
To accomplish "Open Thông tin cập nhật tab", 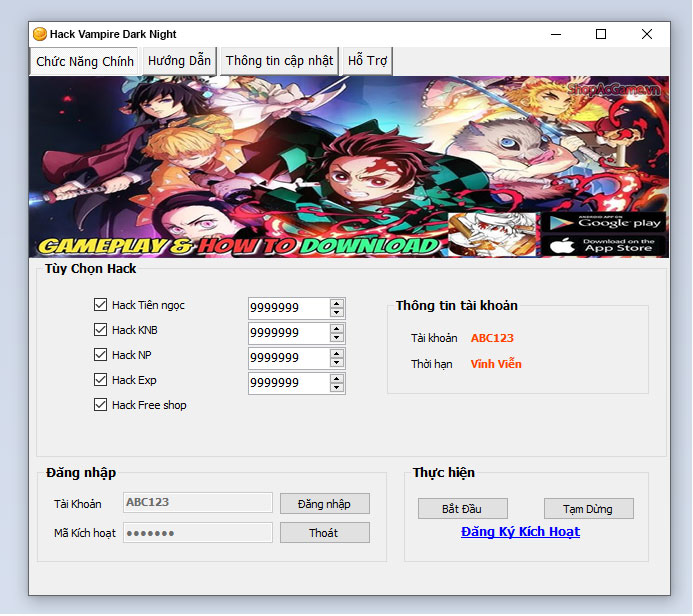I will (279, 61).
